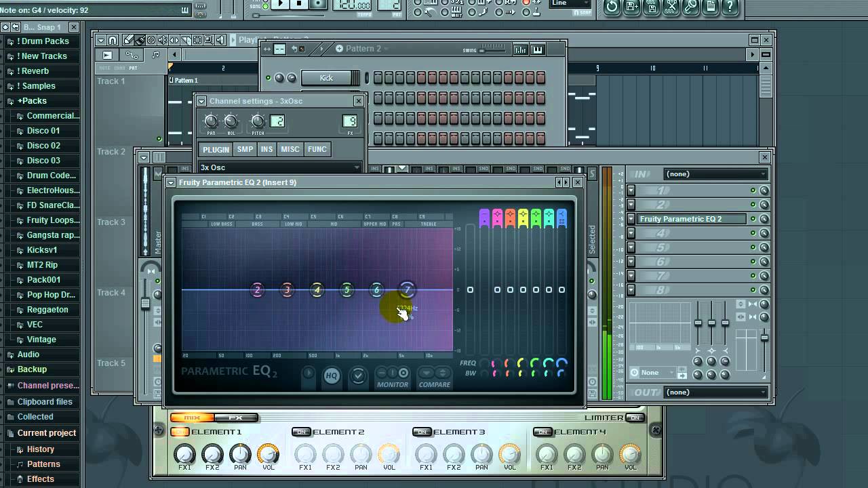This screenshot has width=868, height=488.
Task: Toggle the HQ mode button in Parametric EQ 2
Action: [332, 375]
